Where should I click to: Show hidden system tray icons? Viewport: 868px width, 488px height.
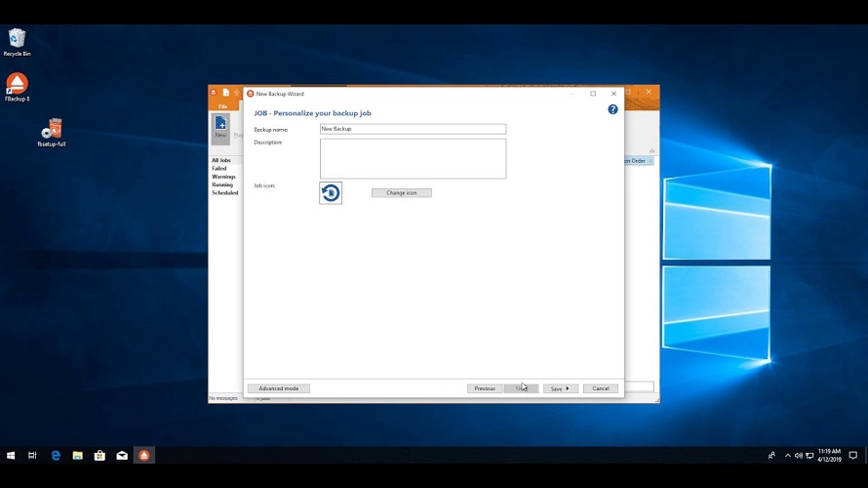(787, 456)
